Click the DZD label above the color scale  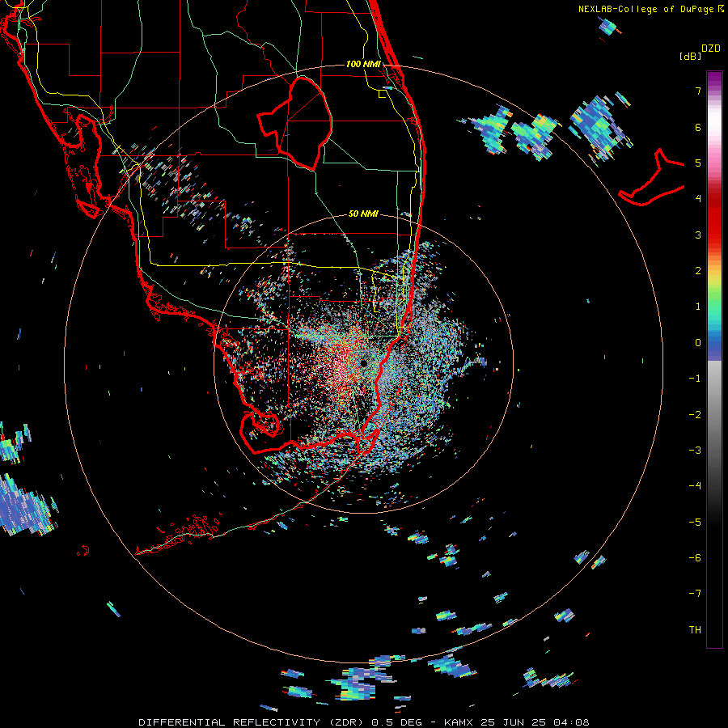[711, 49]
